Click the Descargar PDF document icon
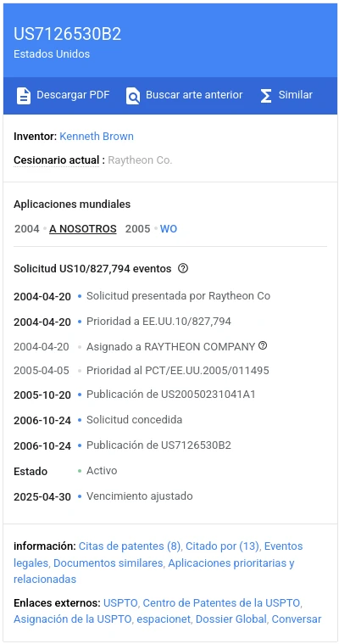 [24, 96]
